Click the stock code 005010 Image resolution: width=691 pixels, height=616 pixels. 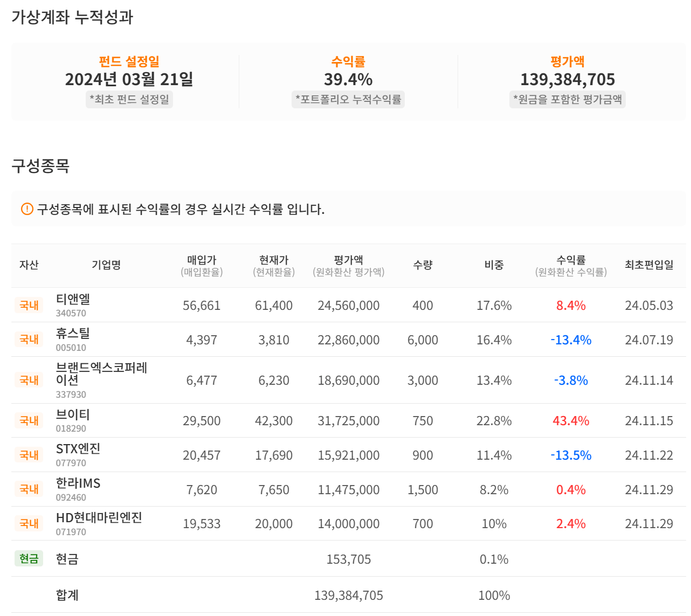pyautogui.click(x=71, y=348)
